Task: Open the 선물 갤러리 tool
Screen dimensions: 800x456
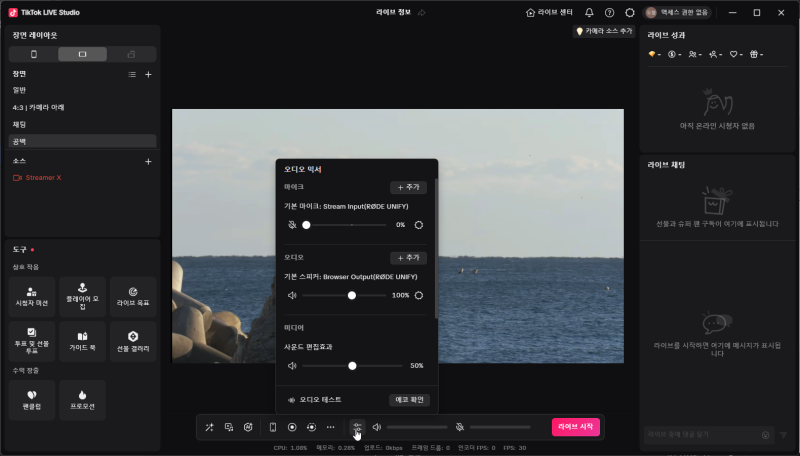Action: tap(133, 341)
